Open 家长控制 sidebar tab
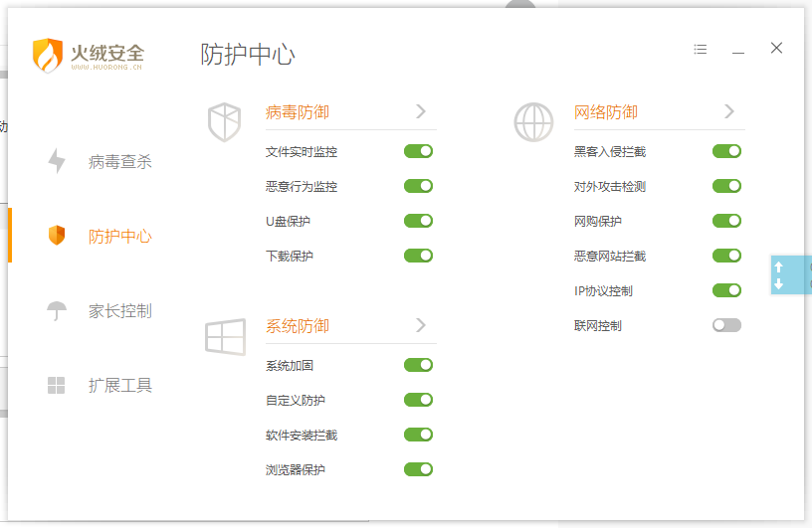The width and height of the screenshot is (812, 528). (119, 310)
